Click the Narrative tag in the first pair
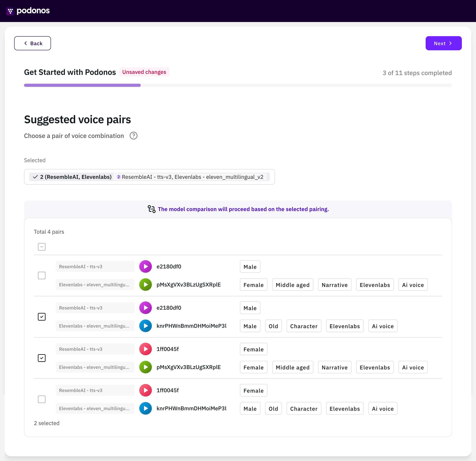The width and height of the screenshot is (476, 461). point(335,285)
